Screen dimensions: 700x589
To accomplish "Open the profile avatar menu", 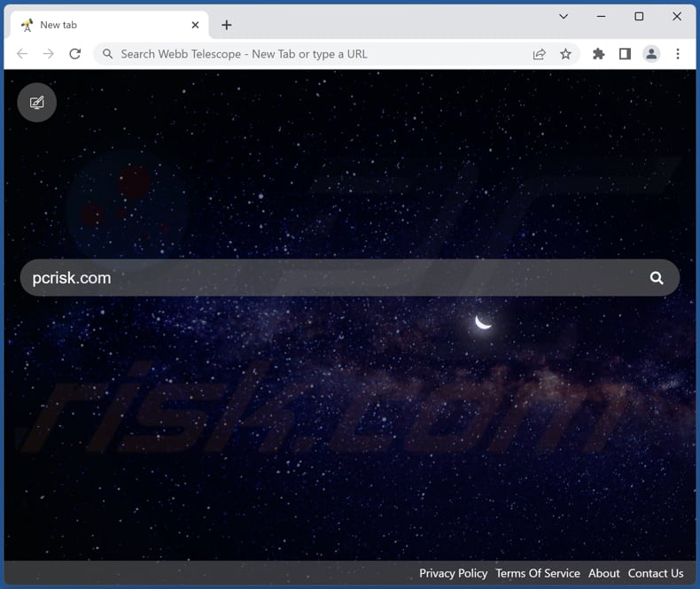I will click(x=651, y=54).
